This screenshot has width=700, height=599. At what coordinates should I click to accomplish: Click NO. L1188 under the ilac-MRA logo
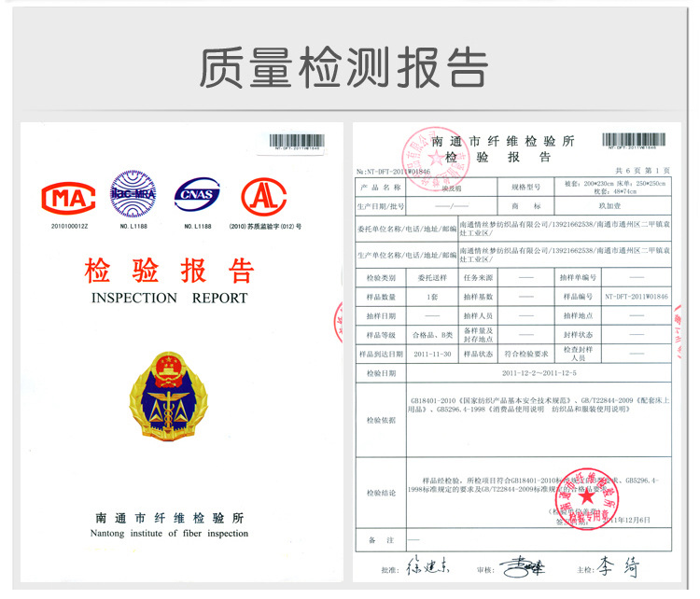point(133,227)
